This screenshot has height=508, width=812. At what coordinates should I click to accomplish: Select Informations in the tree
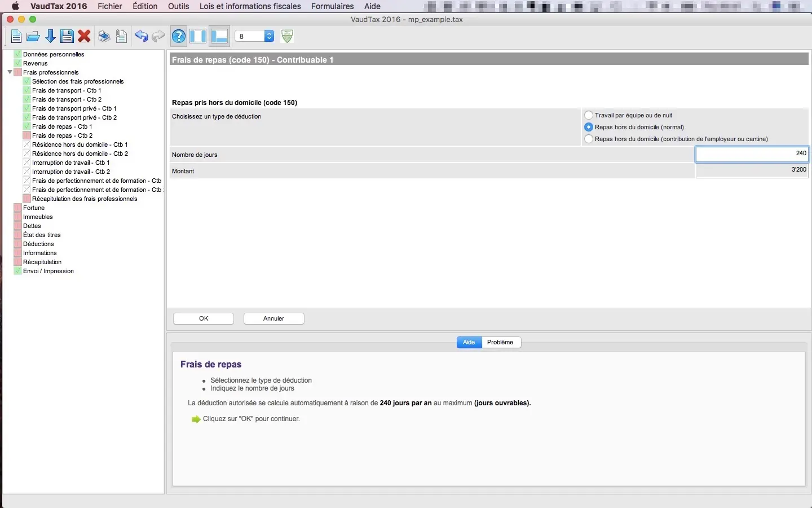click(40, 253)
